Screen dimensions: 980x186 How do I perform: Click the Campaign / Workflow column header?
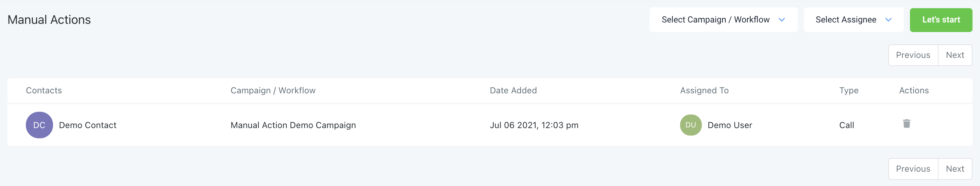pos(273,90)
